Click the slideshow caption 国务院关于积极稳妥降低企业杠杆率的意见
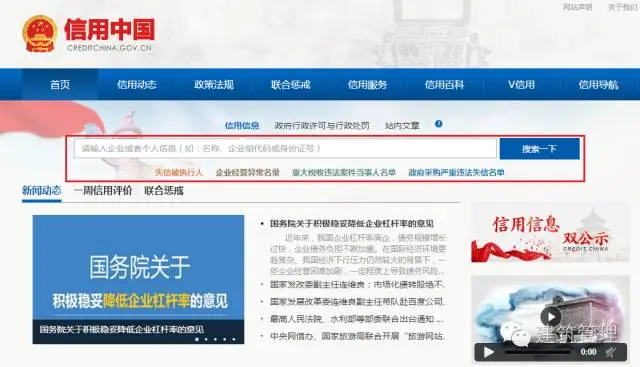 [122, 329]
